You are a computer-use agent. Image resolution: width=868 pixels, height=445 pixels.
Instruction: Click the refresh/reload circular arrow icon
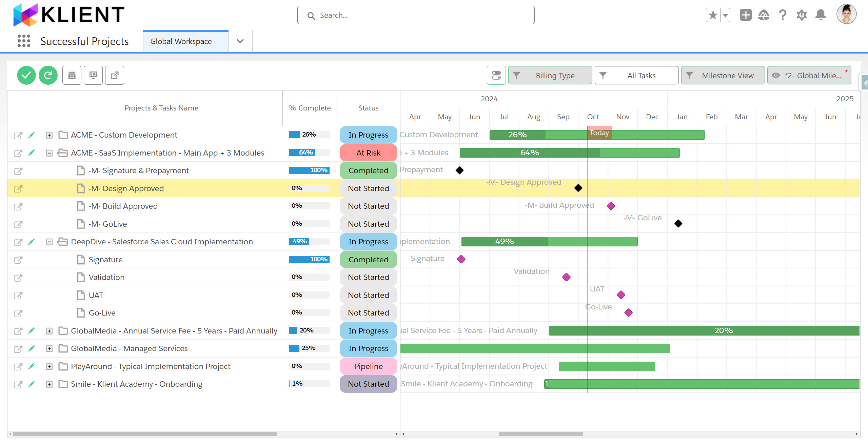48,75
